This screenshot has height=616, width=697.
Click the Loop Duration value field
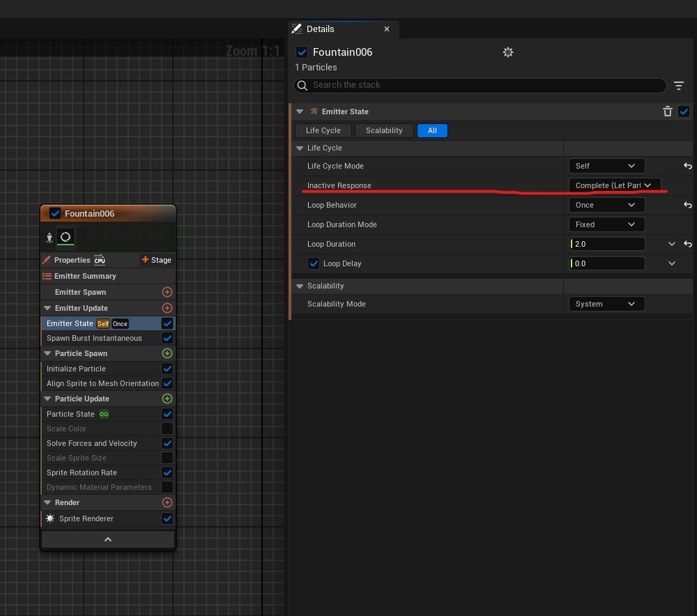point(606,244)
